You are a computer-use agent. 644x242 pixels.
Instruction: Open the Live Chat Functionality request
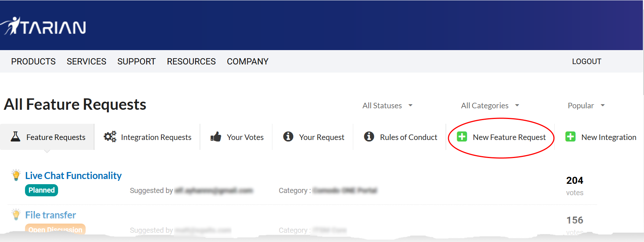click(74, 176)
